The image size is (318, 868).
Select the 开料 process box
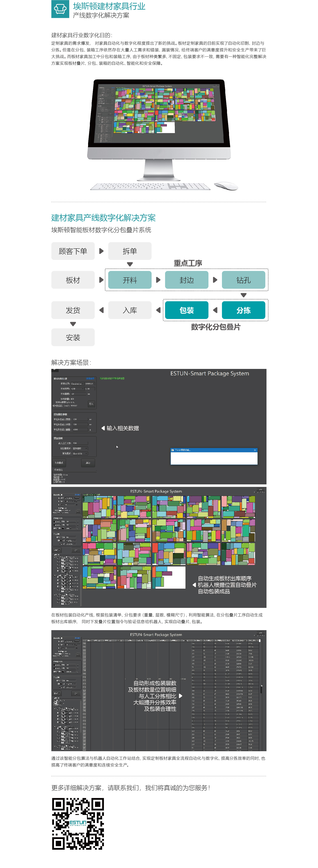tap(130, 280)
